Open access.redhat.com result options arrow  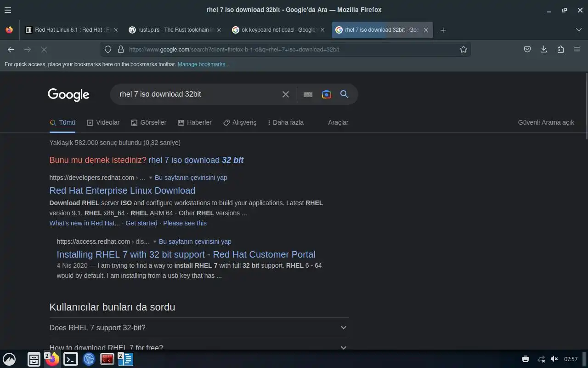pos(154,241)
